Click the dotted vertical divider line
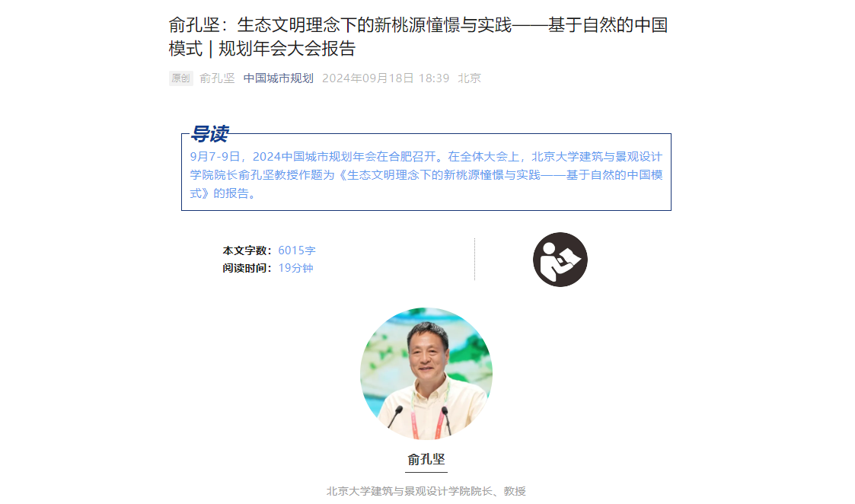 [474, 259]
